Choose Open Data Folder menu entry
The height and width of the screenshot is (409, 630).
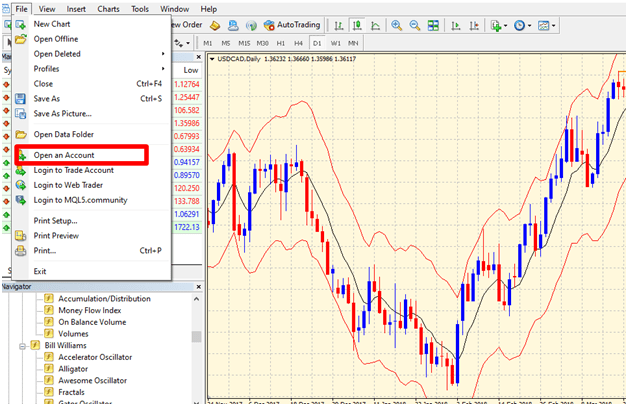tap(92, 134)
